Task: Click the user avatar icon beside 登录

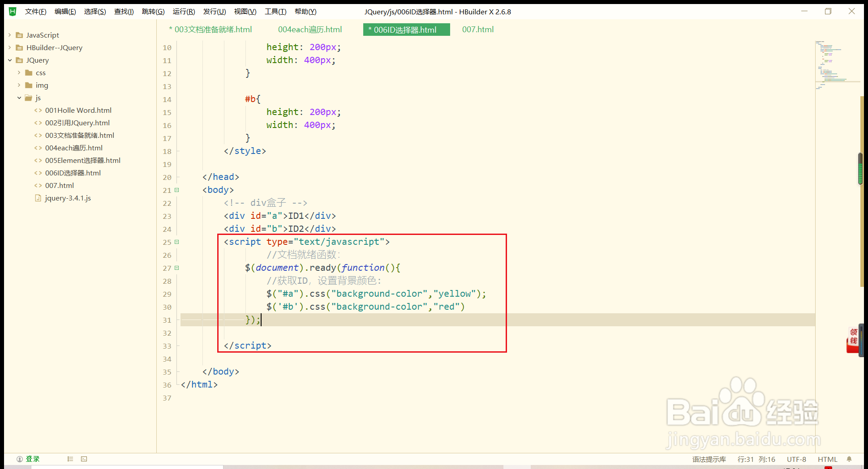Action: [20, 459]
